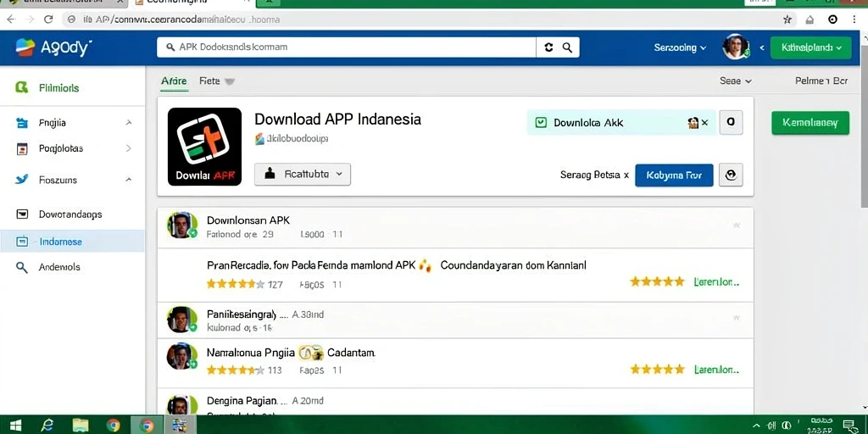Click the header chevron left of Kathelplandı

(x=762, y=47)
